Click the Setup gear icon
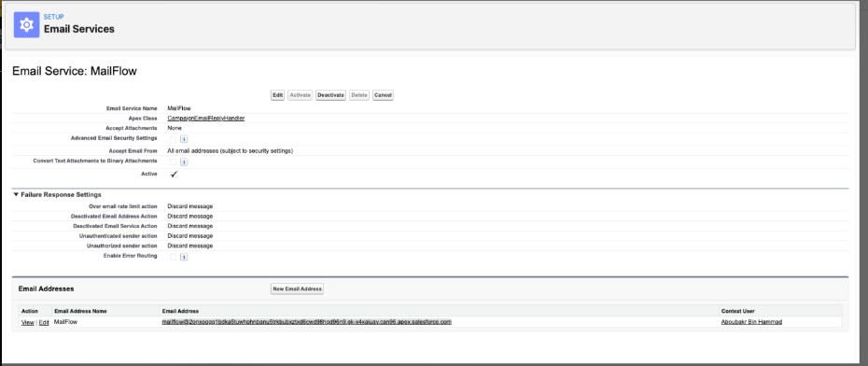This screenshot has width=868, height=366. coord(26,25)
